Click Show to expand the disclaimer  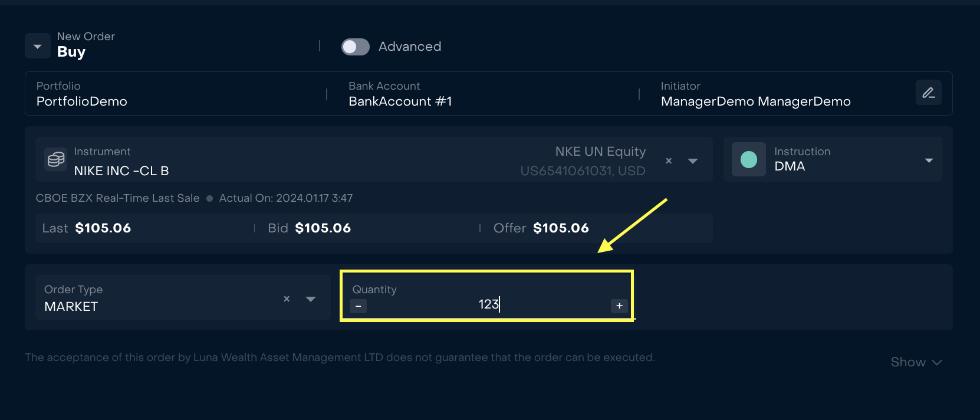click(x=916, y=362)
